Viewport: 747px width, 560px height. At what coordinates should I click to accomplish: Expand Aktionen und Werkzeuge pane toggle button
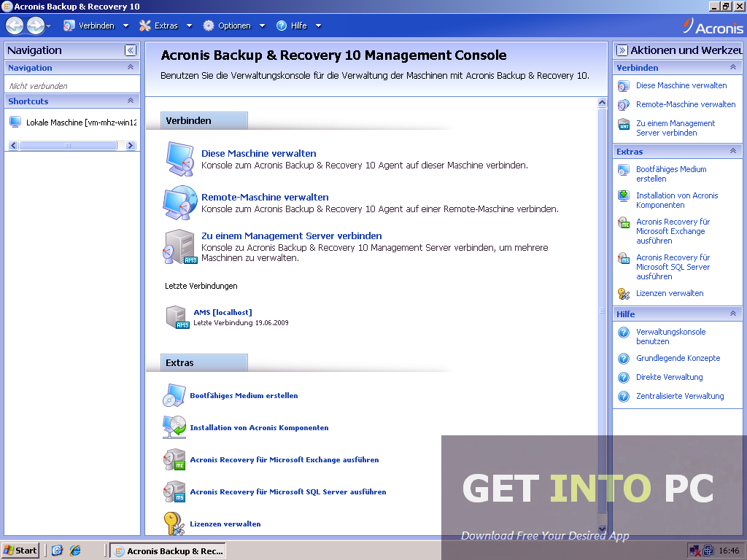point(622,50)
